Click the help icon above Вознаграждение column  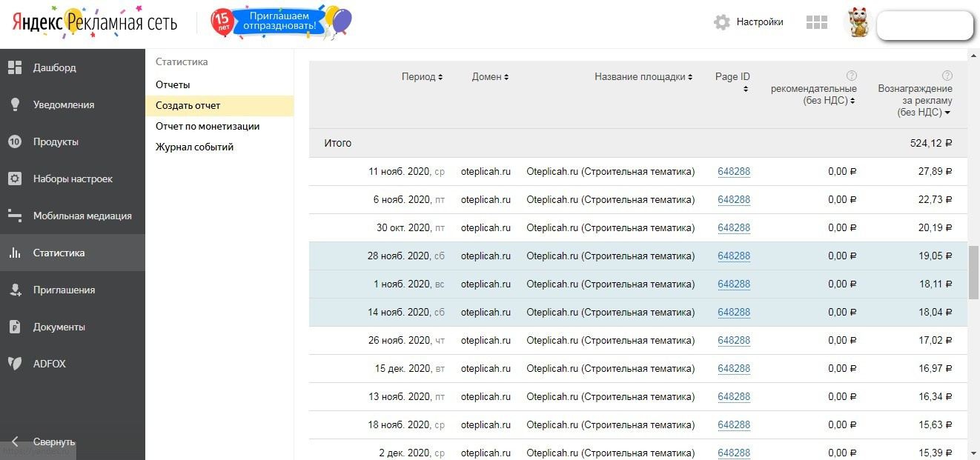(947, 76)
